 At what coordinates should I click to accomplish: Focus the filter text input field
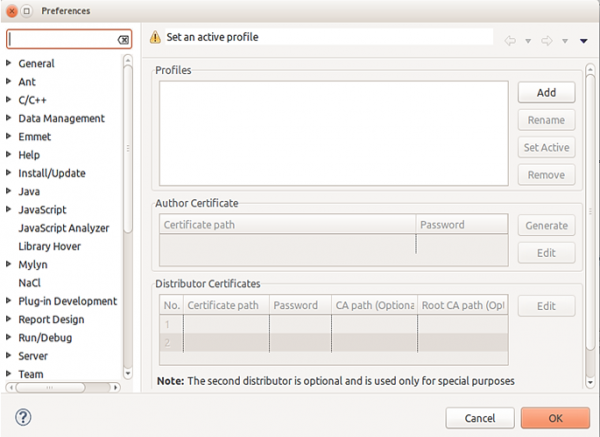(x=60, y=40)
